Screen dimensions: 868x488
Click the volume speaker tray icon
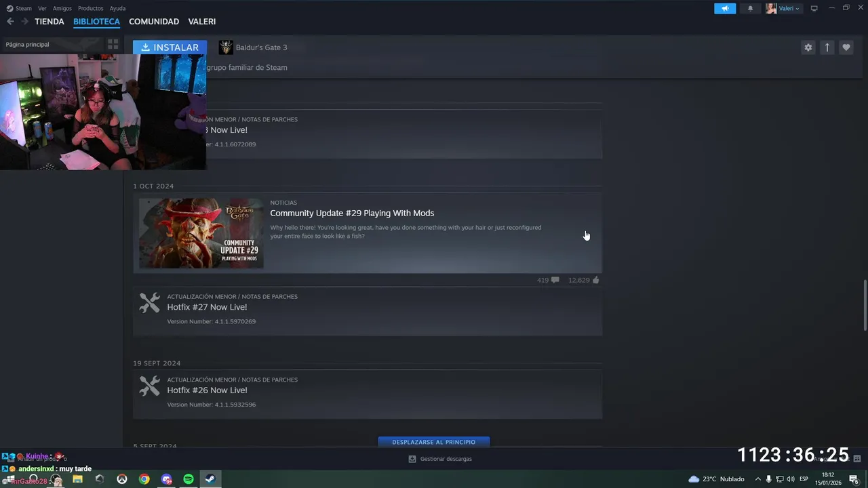click(791, 479)
